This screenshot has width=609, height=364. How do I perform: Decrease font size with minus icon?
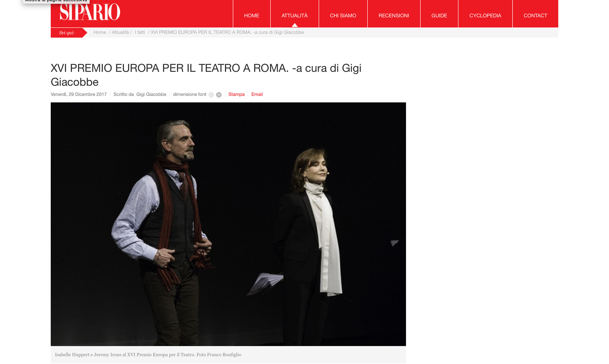click(x=211, y=95)
